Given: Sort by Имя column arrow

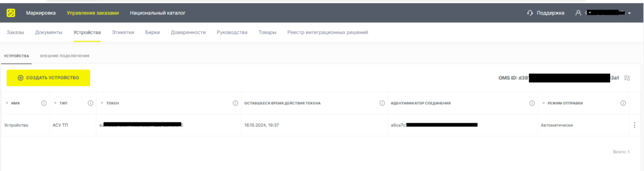Looking at the screenshot, I should coord(7,103).
